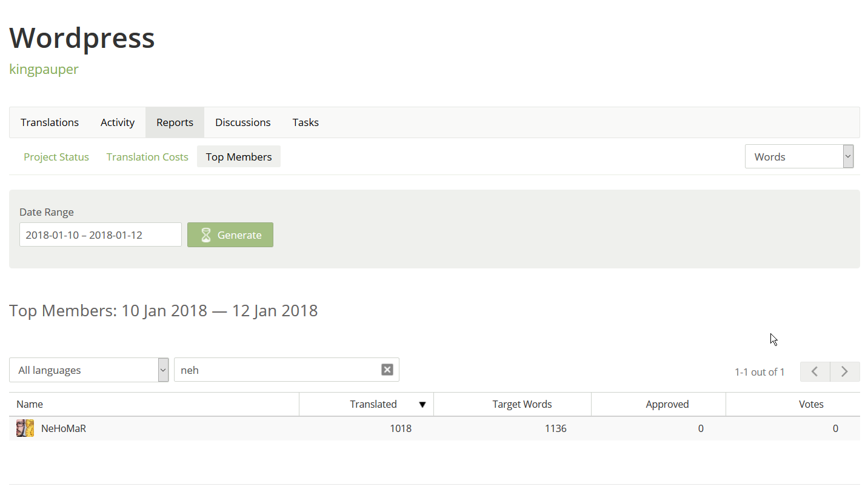Select Top Members sub-tab
The image size is (868, 495).
tap(239, 157)
